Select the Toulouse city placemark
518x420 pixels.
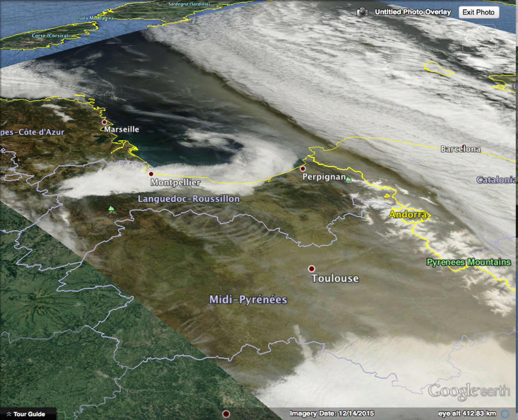click(x=312, y=268)
